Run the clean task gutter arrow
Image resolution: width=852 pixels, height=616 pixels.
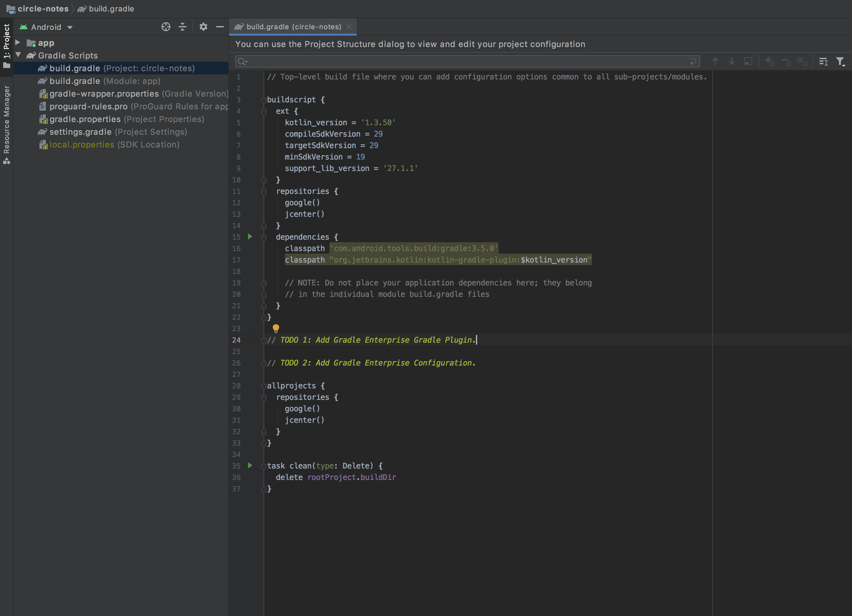tap(250, 466)
